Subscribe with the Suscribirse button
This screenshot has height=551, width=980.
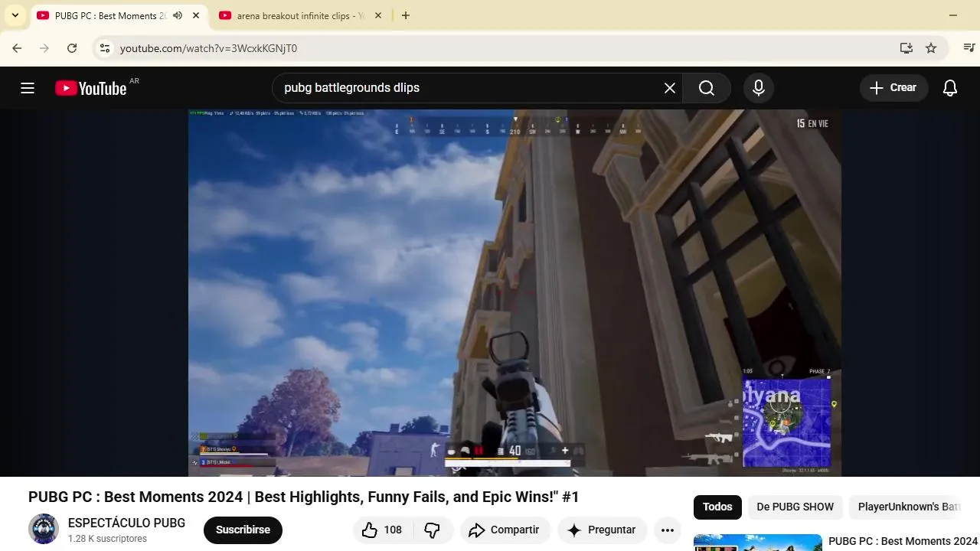243,530
